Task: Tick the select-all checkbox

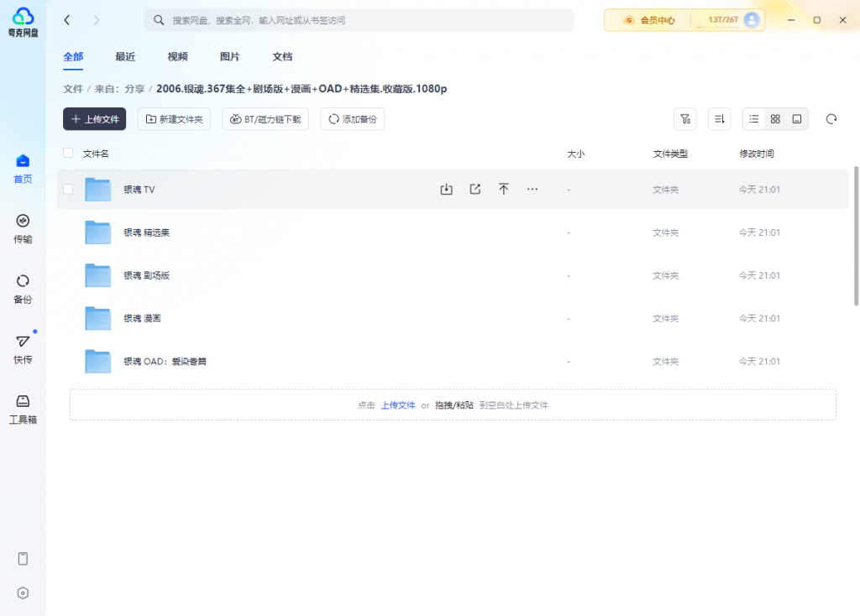Action: [x=68, y=153]
